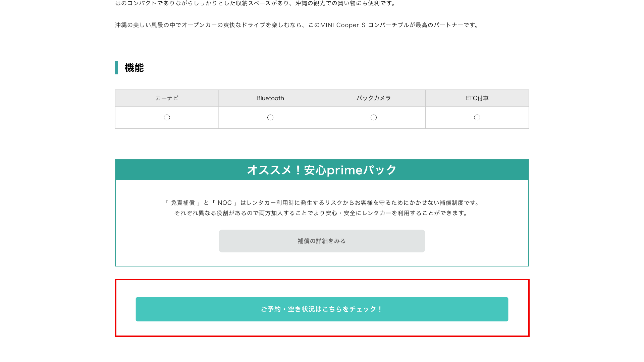Toggle the カーナビ checkbox in features table
Screen dimensions: 644x362
coord(167,117)
